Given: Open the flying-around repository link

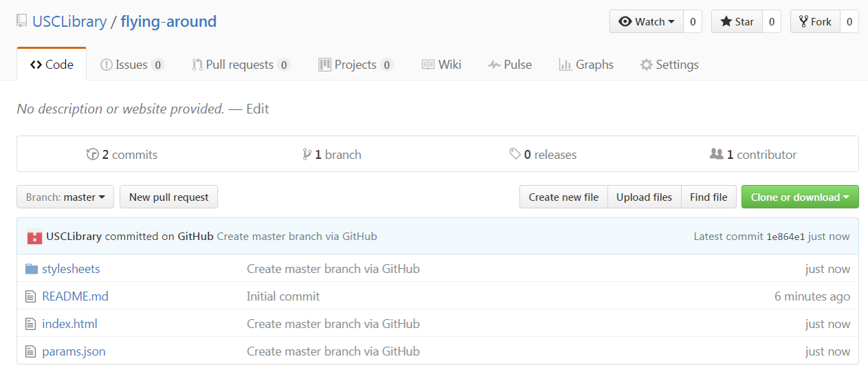Looking at the screenshot, I should tap(168, 21).
